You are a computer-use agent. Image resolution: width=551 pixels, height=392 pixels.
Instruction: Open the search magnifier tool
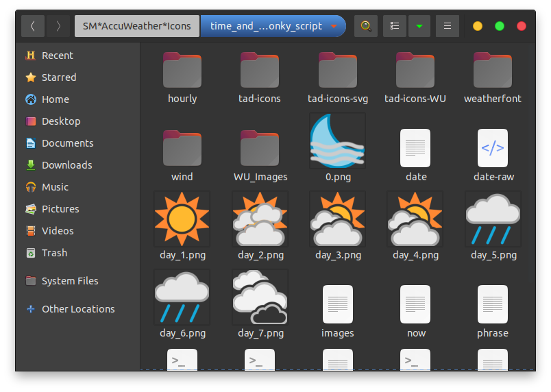366,26
